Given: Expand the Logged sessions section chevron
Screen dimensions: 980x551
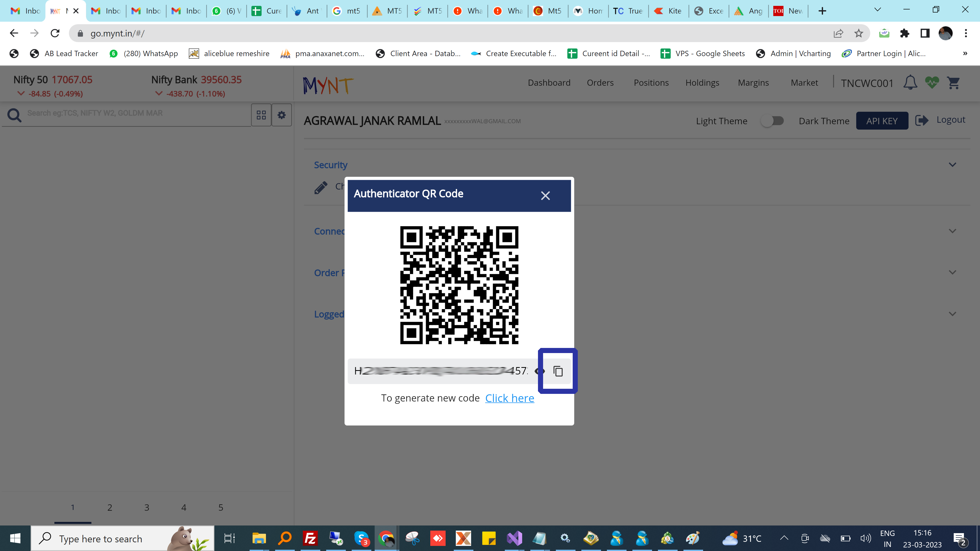Looking at the screenshot, I should tap(952, 314).
